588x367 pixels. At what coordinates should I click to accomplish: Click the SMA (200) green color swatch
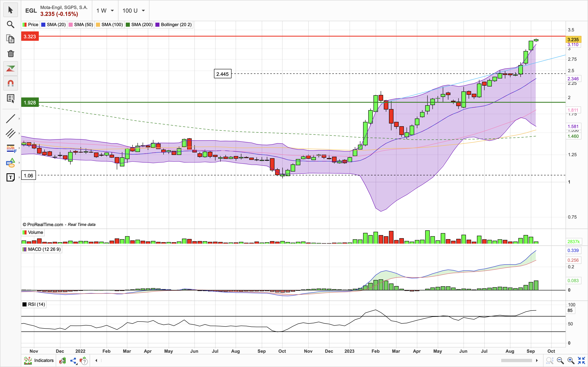(128, 24)
